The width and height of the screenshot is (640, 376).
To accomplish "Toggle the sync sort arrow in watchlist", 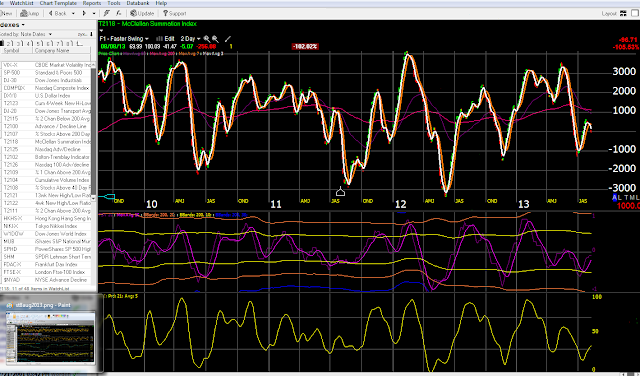I will point(91,34).
